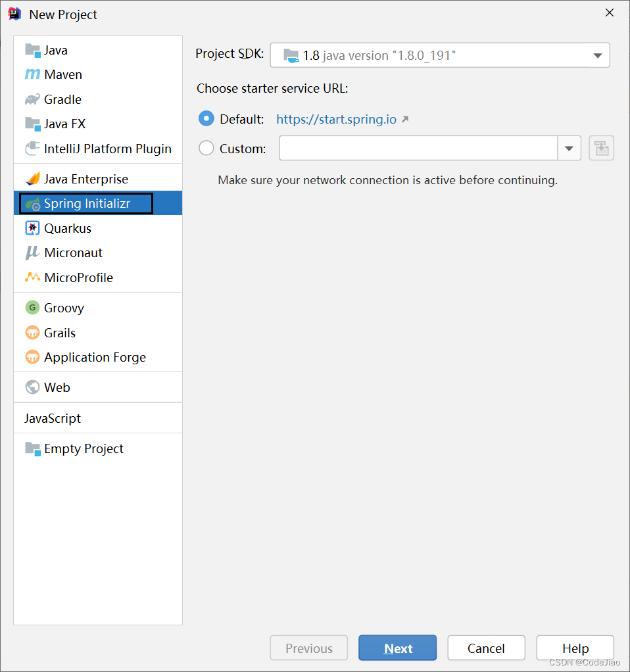The image size is (630, 672).
Task: Select Groovy project type
Action: (x=98, y=308)
